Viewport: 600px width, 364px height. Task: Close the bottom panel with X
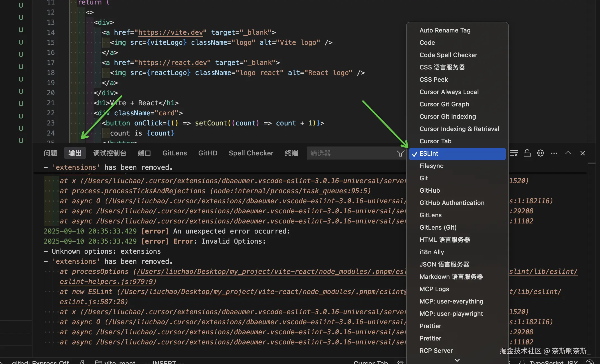pyautogui.click(x=582, y=153)
